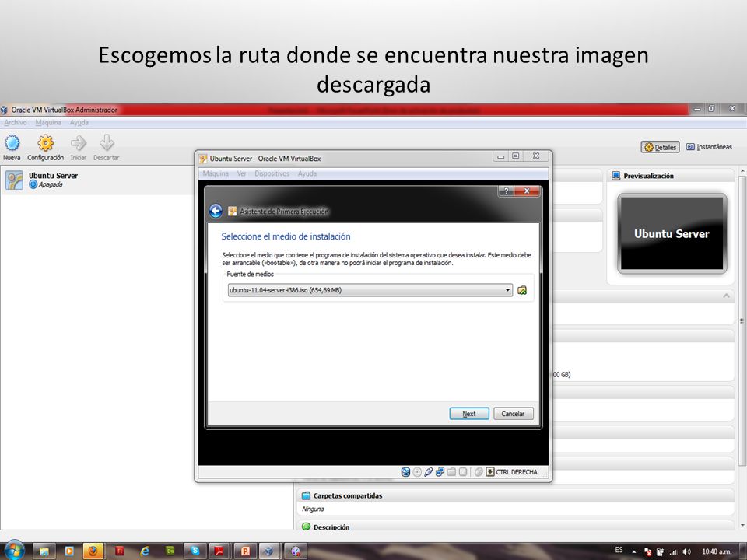Click VirtualBox cube icon in taskbar
This screenshot has height=560, width=747.
pos(270,551)
